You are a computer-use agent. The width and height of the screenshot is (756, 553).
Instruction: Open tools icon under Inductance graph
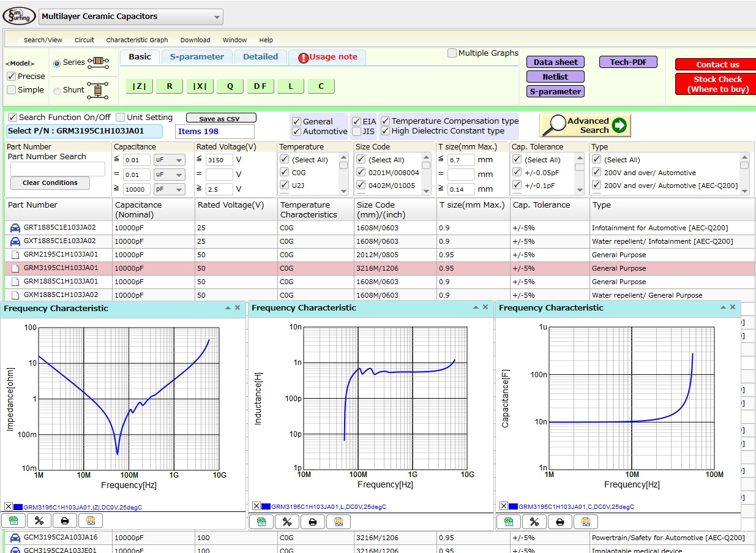tap(287, 522)
